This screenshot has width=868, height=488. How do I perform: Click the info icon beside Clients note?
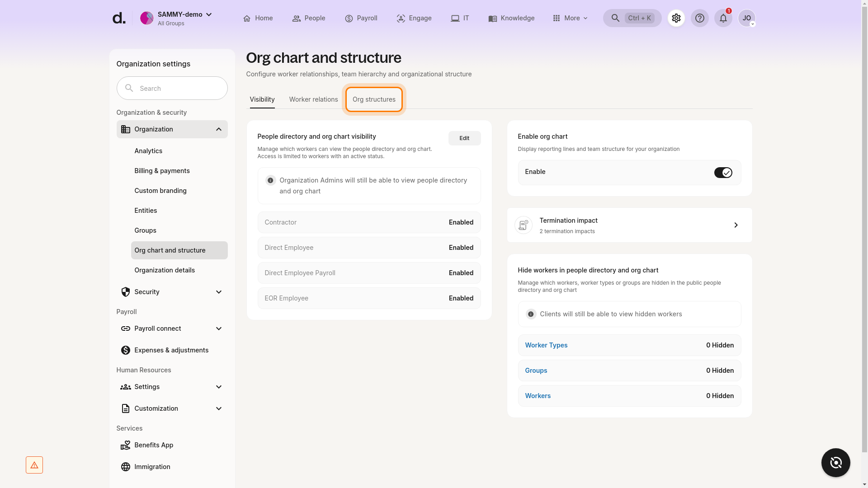point(531,314)
